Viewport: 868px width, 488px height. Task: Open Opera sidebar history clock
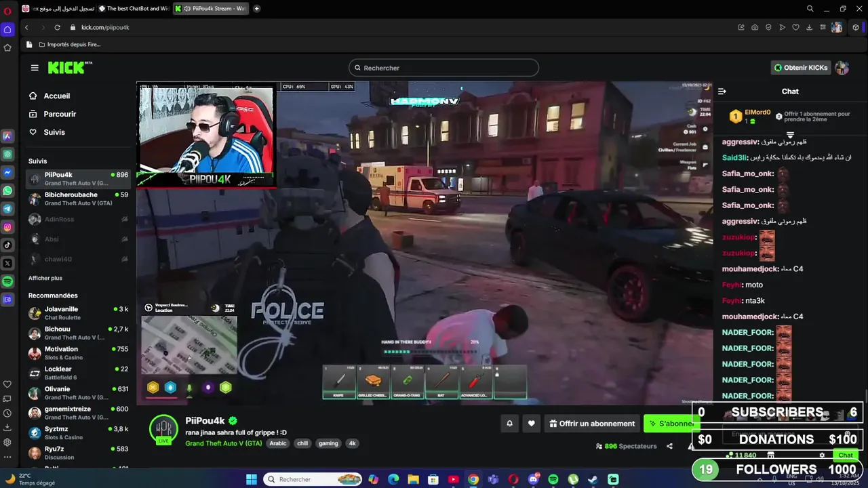[x=7, y=413]
